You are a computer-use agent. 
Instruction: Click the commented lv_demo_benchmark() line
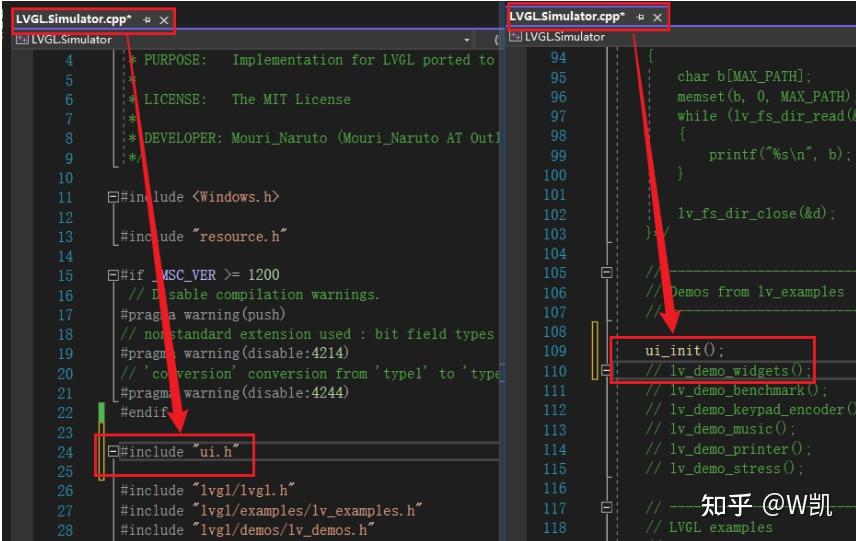coord(736,391)
